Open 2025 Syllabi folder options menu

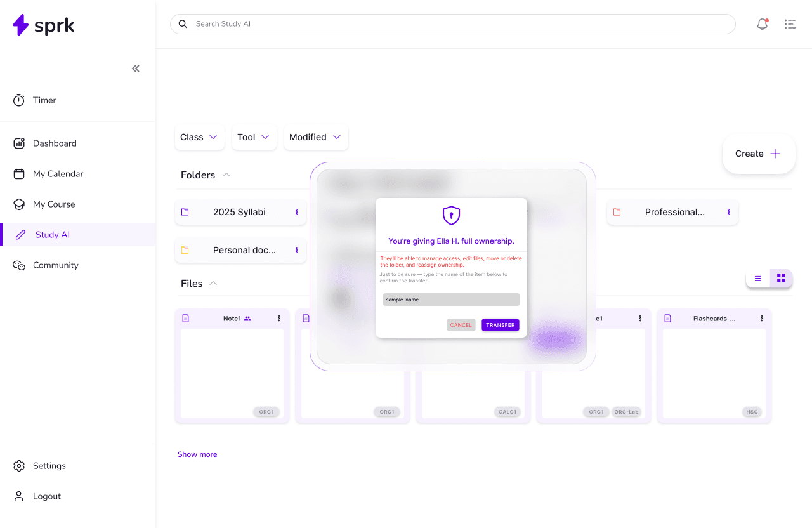click(296, 212)
